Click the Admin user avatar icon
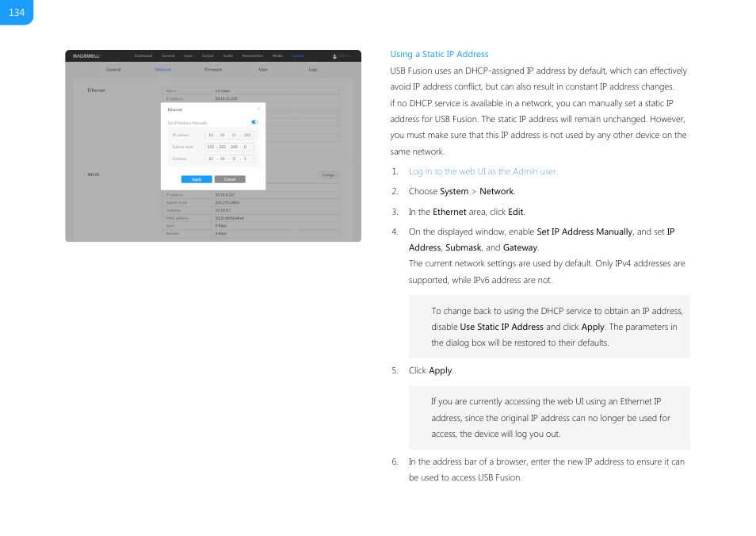The image size is (756, 536). point(334,56)
